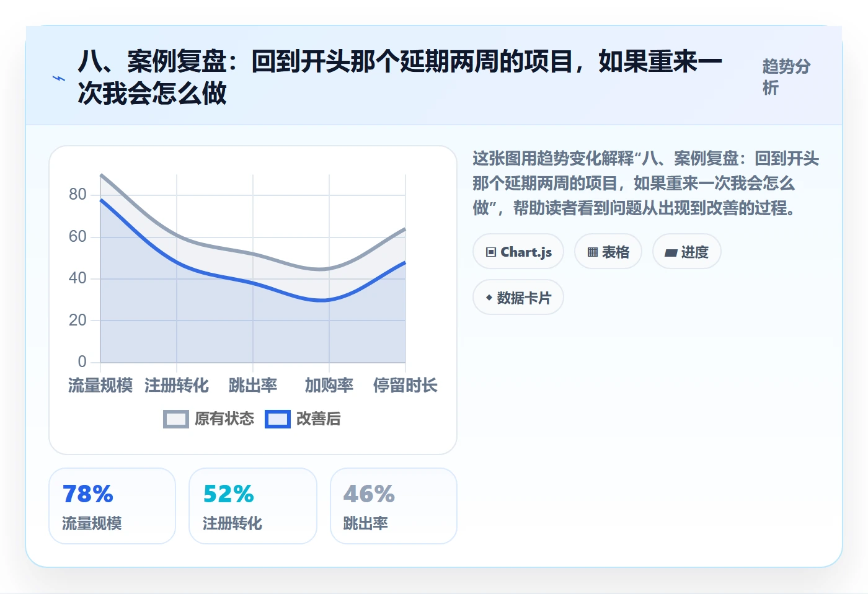Click the 60 y-axis tick label
The image size is (868, 594).
[x=77, y=237]
